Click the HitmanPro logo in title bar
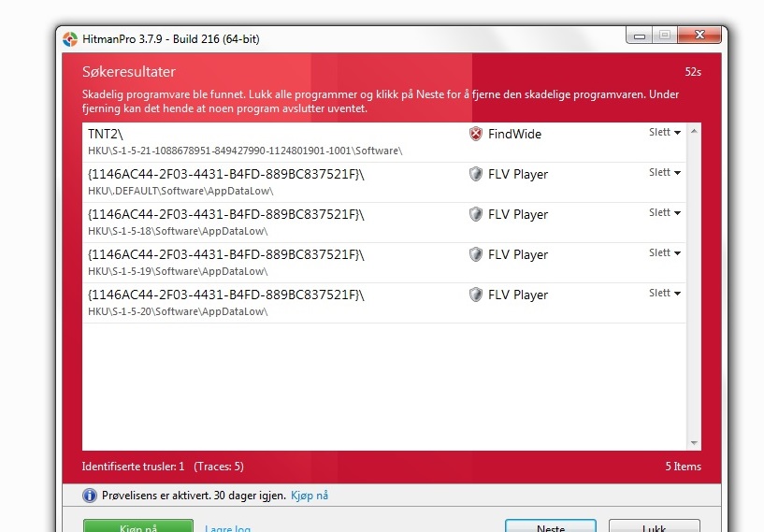 pyautogui.click(x=70, y=39)
